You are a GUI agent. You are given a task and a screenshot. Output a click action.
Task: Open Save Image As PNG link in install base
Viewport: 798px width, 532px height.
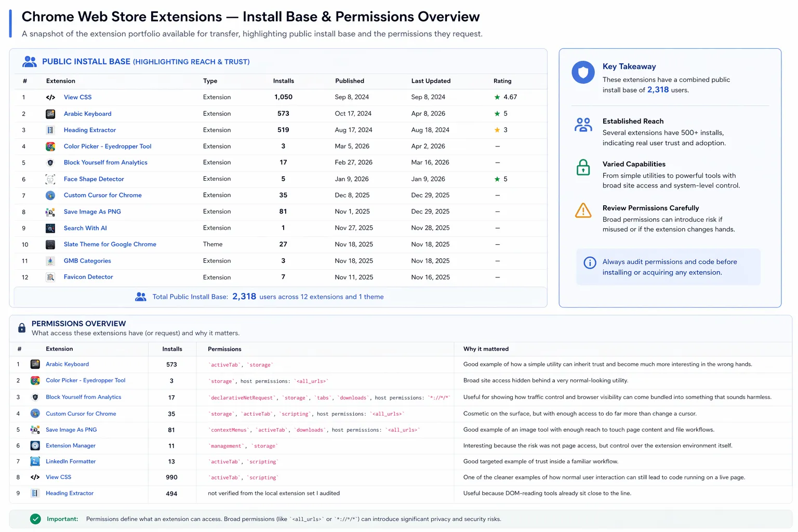click(x=92, y=212)
